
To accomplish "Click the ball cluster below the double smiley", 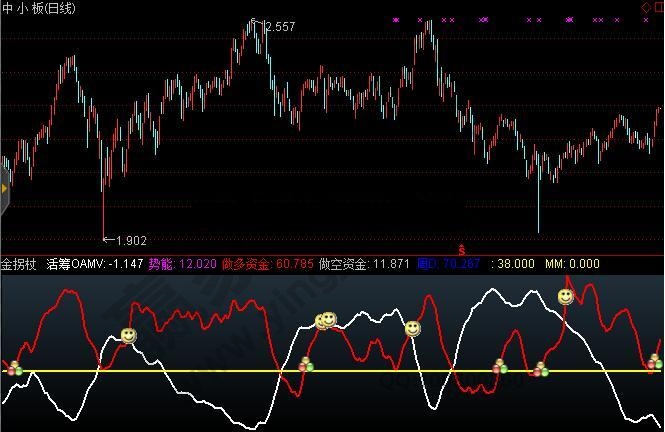I will click(306, 366).
